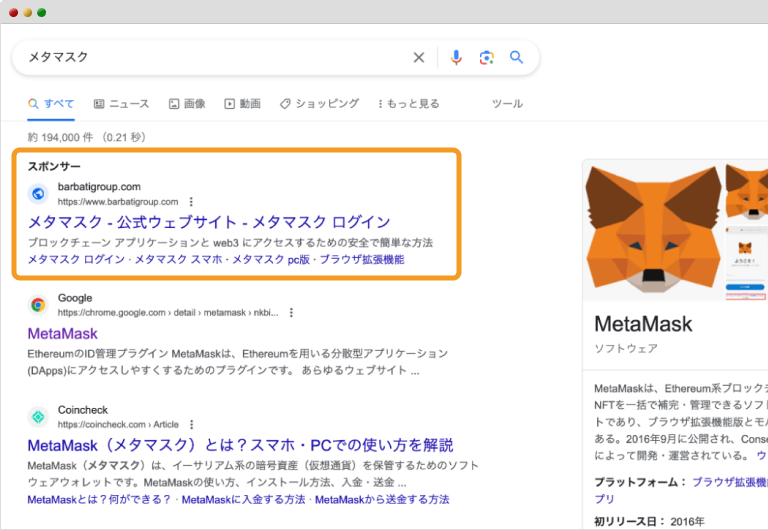Switch to the ニュース tab
The image size is (768, 530).
pos(121,104)
